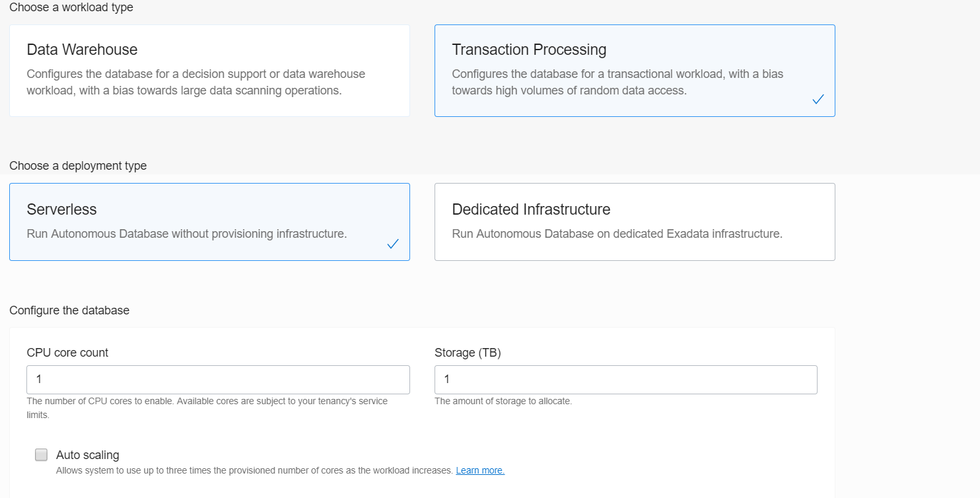Click the 'Choose a workload type' heading
The image size is (980, 498).
(71, 8)
